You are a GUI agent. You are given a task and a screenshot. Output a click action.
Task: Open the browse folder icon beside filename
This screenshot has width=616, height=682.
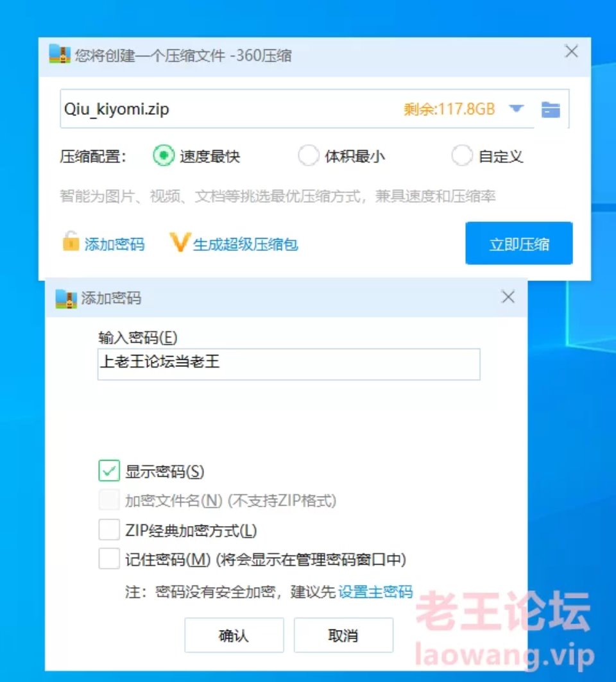coord(551,110)
